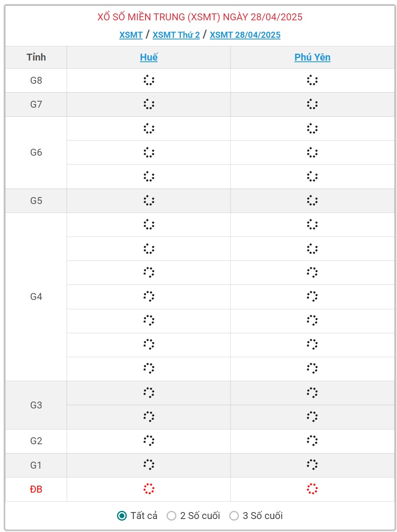Image resolution: width=397 pixels, height=532 pixels.
Task: Click the Huế G1 loading spinner
Action: click(149, 465)
